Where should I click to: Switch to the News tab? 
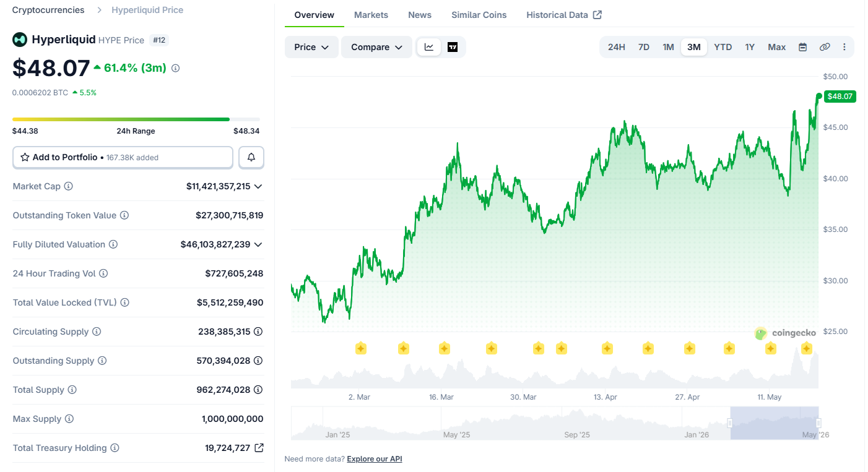[x=420, y=15]
